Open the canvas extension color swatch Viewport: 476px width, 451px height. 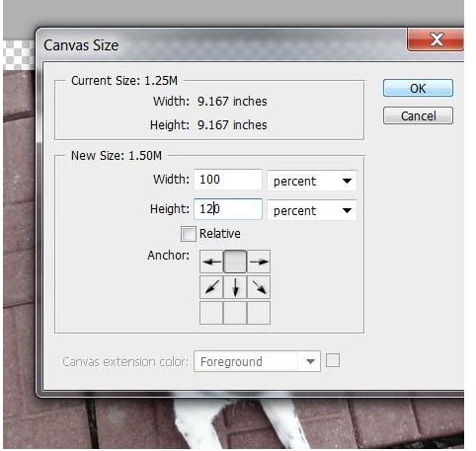tap(333, 360)
